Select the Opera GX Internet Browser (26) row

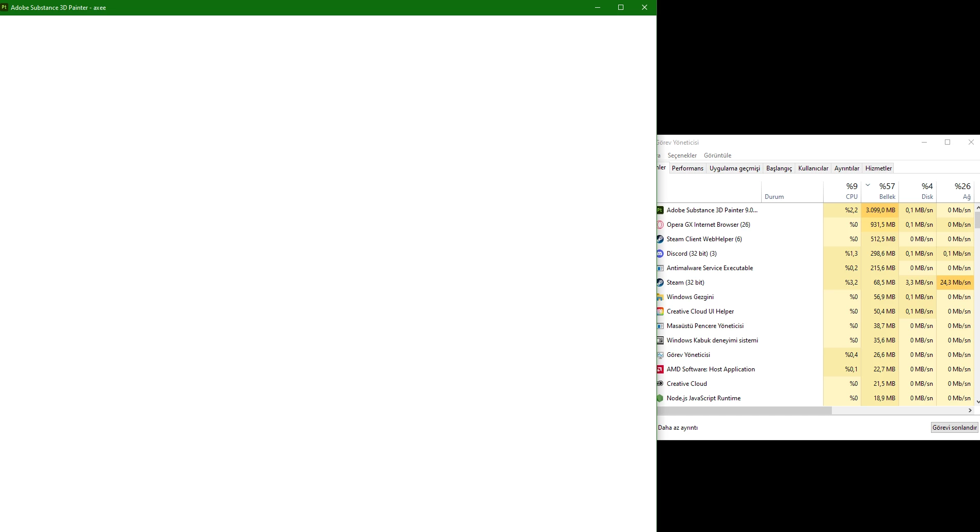[815, 225]
